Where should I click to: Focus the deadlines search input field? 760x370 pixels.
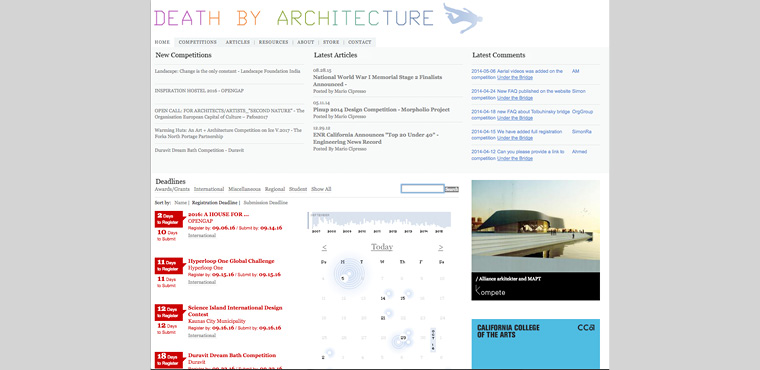point(422,189)
